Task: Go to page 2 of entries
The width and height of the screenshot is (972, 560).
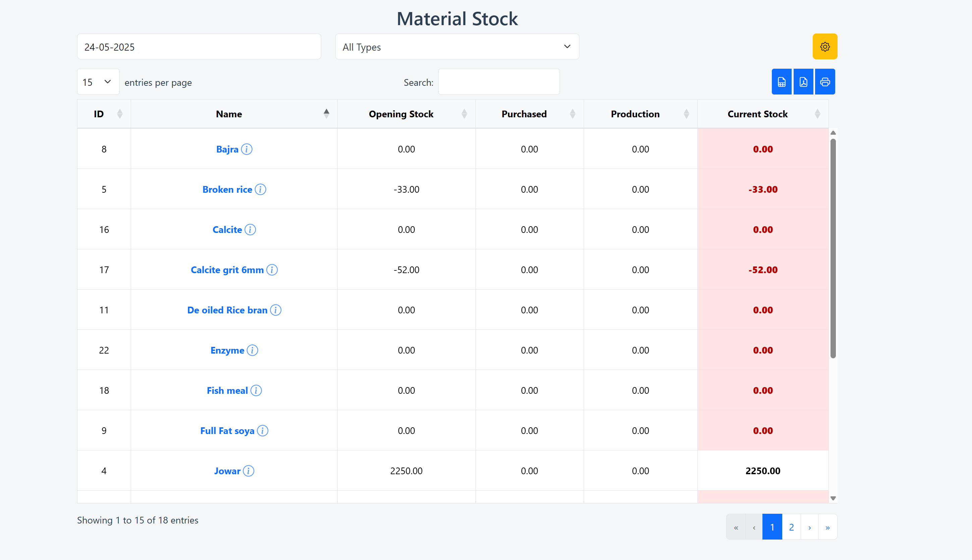Action: point(792,526)
